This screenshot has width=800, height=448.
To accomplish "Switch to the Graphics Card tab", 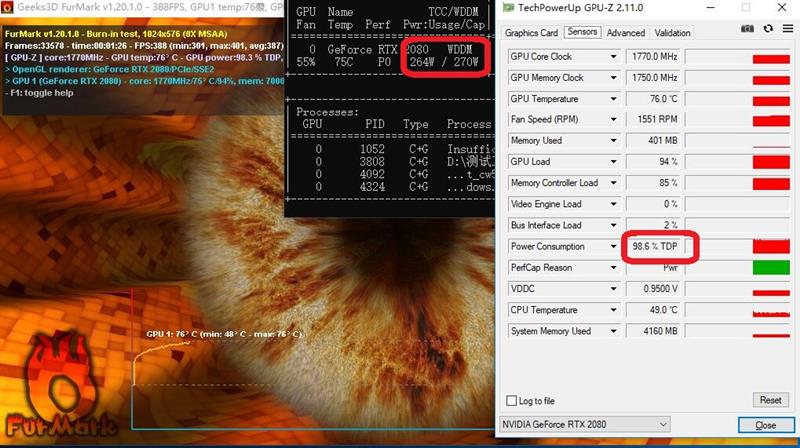I will (x=531, y=33).
